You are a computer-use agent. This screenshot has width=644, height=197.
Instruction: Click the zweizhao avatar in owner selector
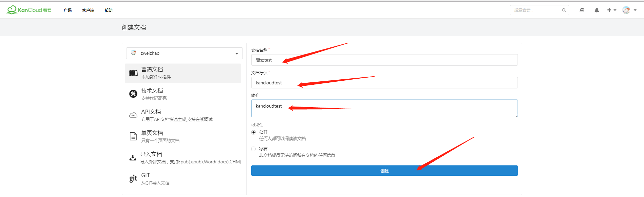pyautogui.click(x=133, y=53)
